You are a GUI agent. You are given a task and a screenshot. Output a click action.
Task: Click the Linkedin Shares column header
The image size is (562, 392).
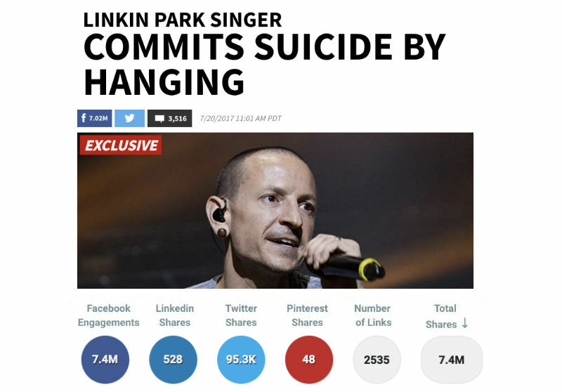174,315
